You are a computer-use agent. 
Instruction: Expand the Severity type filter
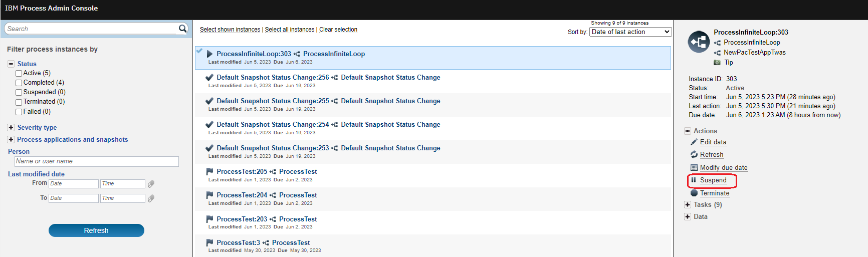[x=11, y=127]
